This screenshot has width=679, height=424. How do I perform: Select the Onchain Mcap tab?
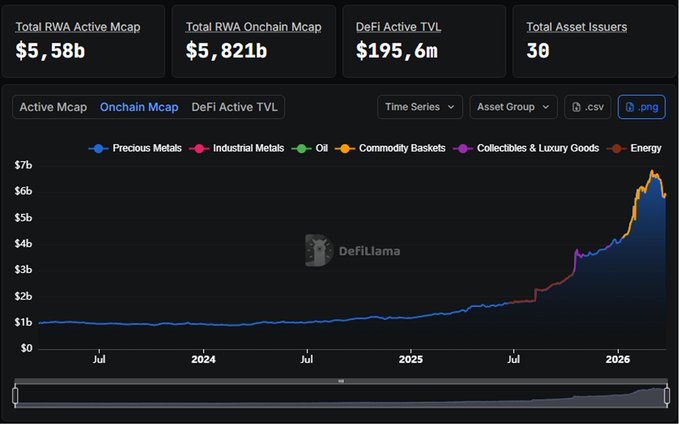coord(139,107)
